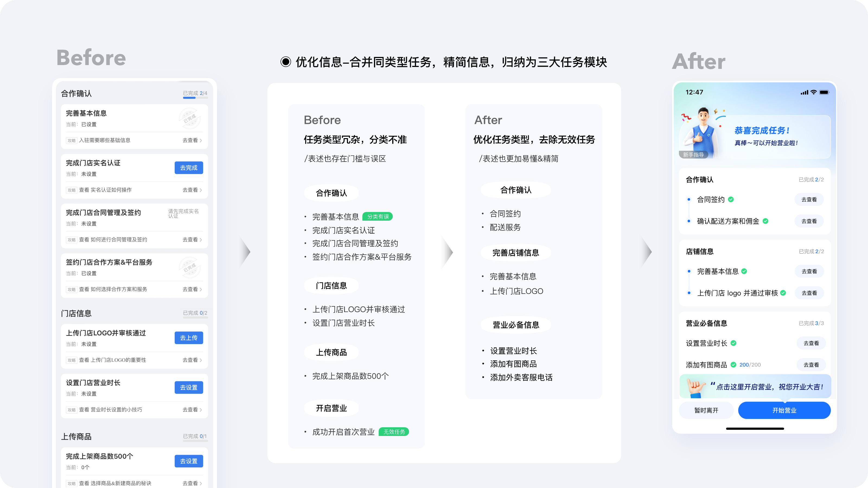Click the 上传商品 pill in the Before column
This screenshot has height=488, width=868.
331,352
